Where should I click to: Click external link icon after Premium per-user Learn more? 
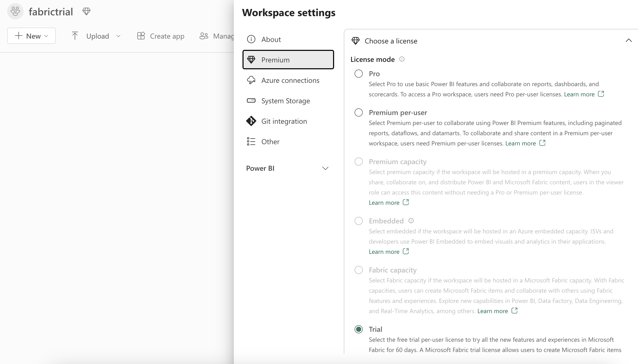tap(542, 143)
